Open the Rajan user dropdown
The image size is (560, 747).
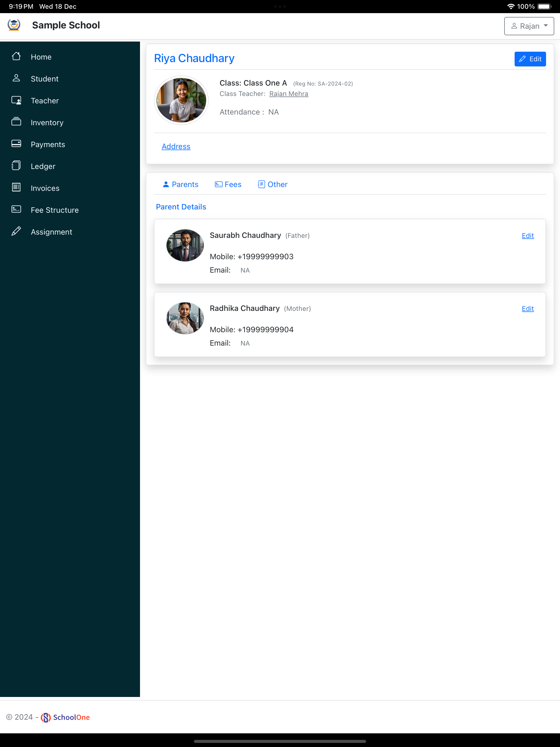[x=529, y=26]
